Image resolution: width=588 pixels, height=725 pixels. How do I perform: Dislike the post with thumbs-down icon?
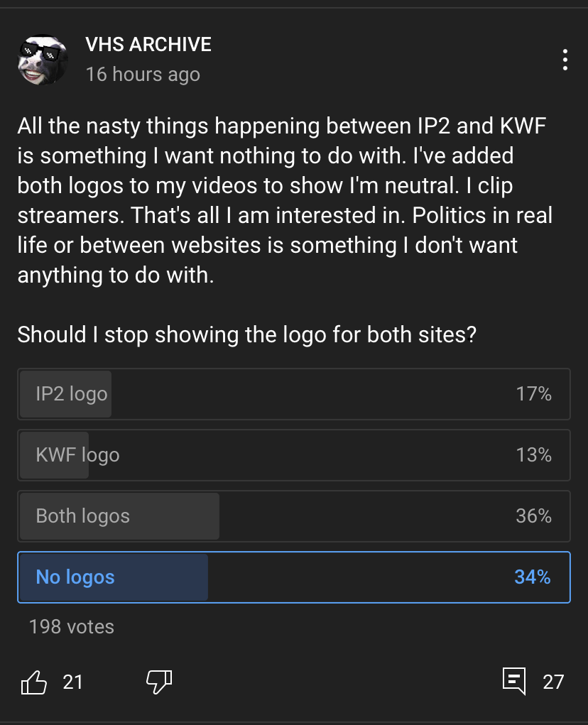click(159, 682)
